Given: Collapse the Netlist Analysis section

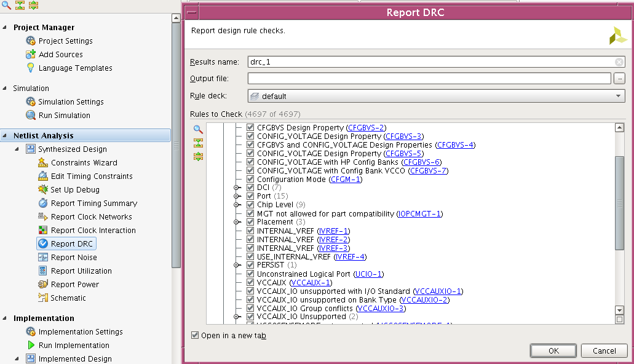Looking at the screenshot, I should pos(6,136).
